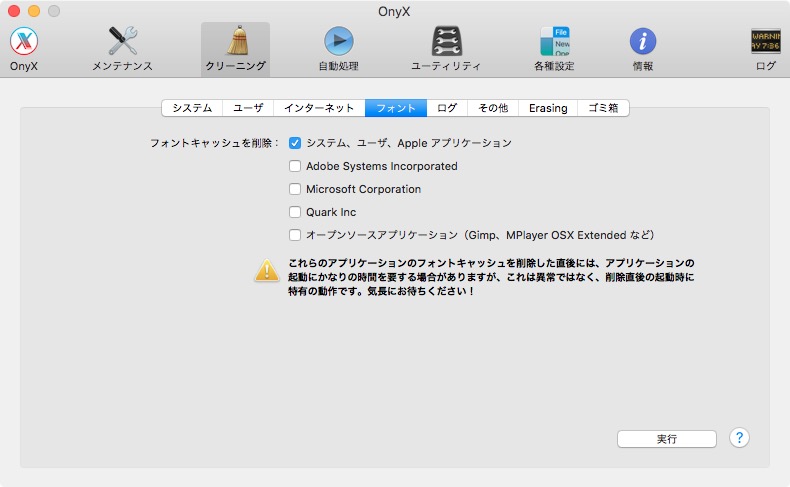Open ユーティリティ wrench icon
Image resolution: width=790 pixels, height=487 pixels.
pyautogui.click(x=446, y=41)
